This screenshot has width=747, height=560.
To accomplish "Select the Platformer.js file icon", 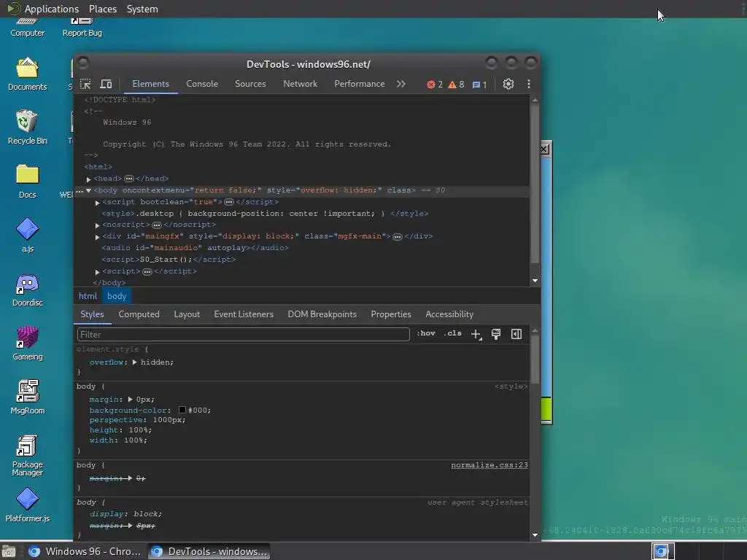I will point(27,505).
